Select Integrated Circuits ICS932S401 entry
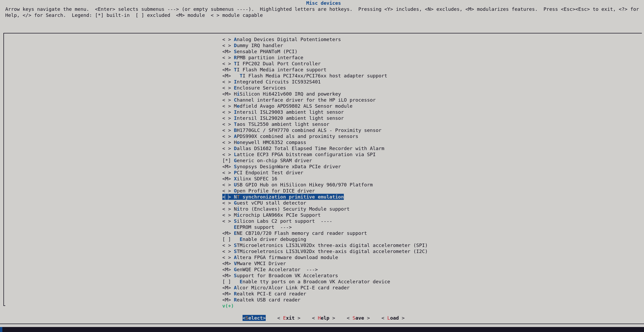 point(271,82)
